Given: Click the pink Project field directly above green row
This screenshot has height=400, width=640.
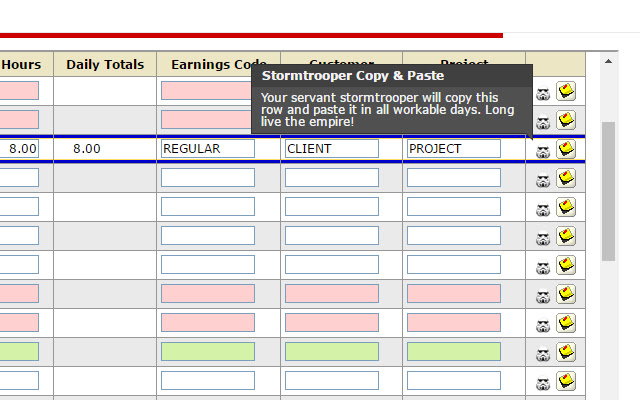Looking at the screenshot, I should tap(454, 322).
